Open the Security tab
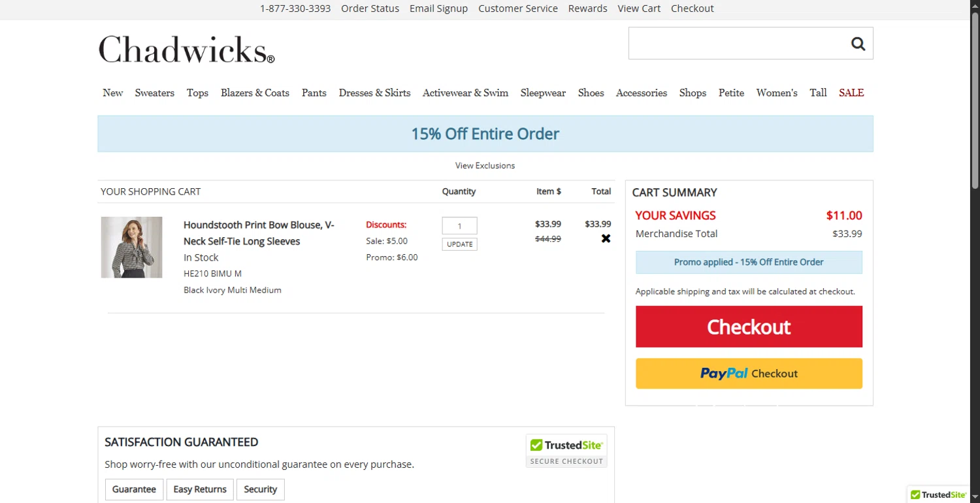980x503 pixels. 261,489
